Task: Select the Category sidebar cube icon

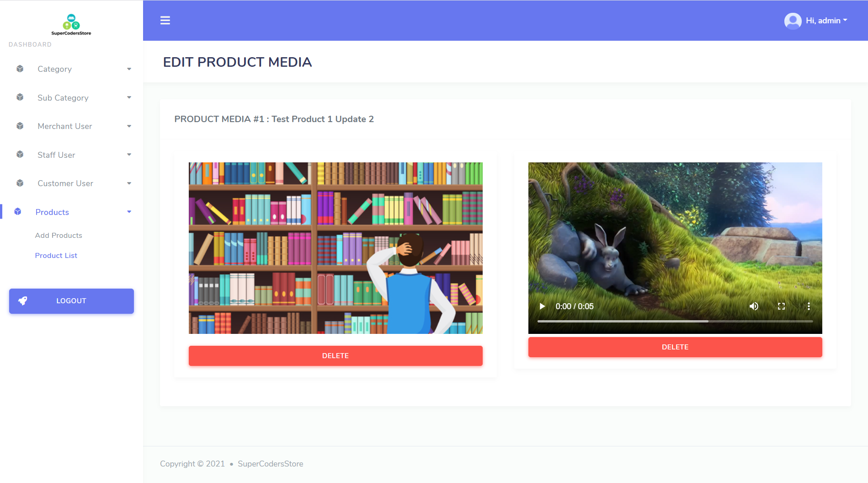Action: click(20, 68)
